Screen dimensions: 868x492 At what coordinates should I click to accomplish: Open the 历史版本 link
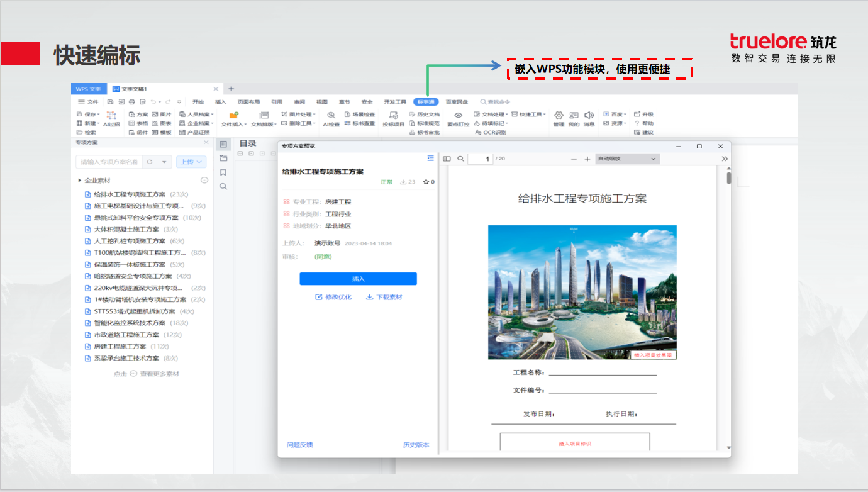[416, 445]
